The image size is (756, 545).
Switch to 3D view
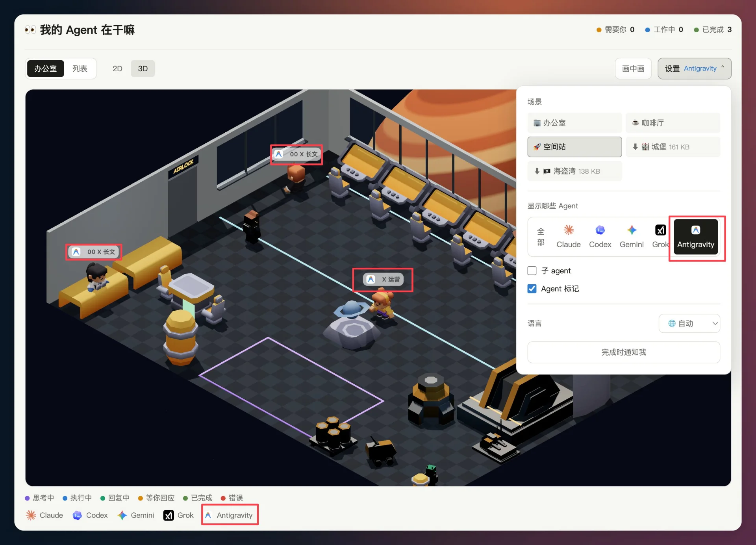tap(143, 69)
